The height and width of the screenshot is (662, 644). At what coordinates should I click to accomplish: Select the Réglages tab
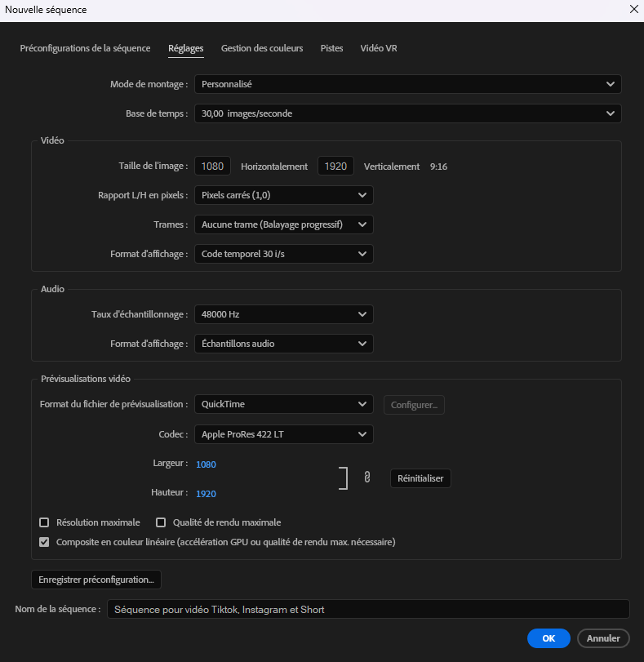[x=186, y=48]
